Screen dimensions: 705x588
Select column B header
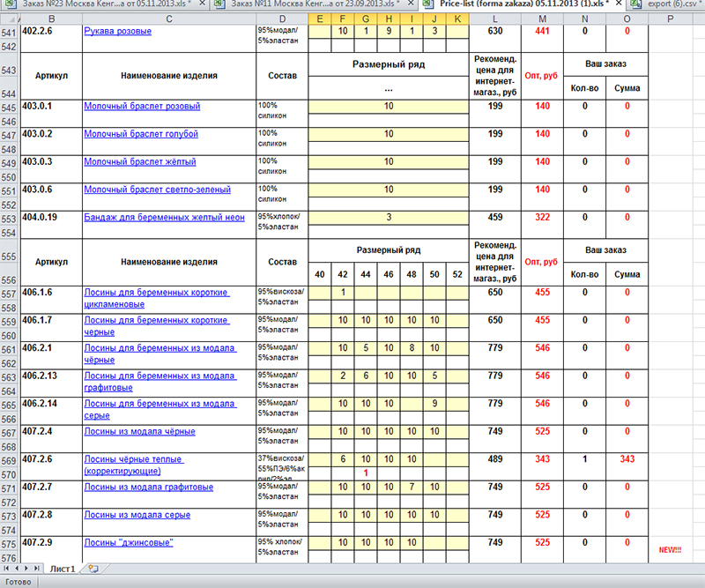(x=51, y=19)
